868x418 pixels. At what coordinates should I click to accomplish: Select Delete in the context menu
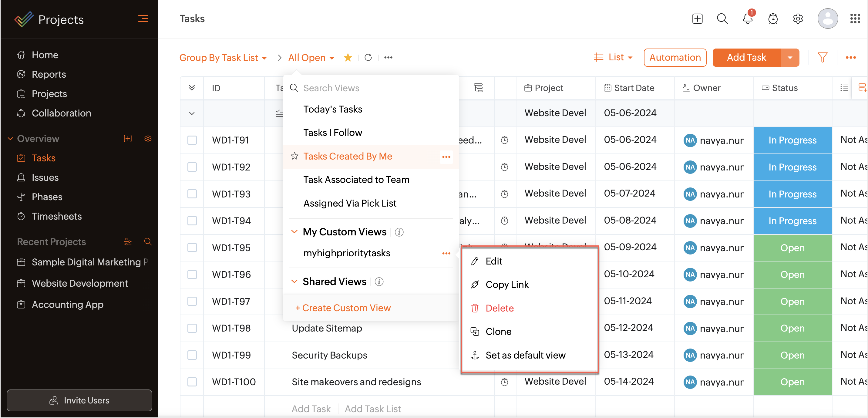click(x=500, y=308)
